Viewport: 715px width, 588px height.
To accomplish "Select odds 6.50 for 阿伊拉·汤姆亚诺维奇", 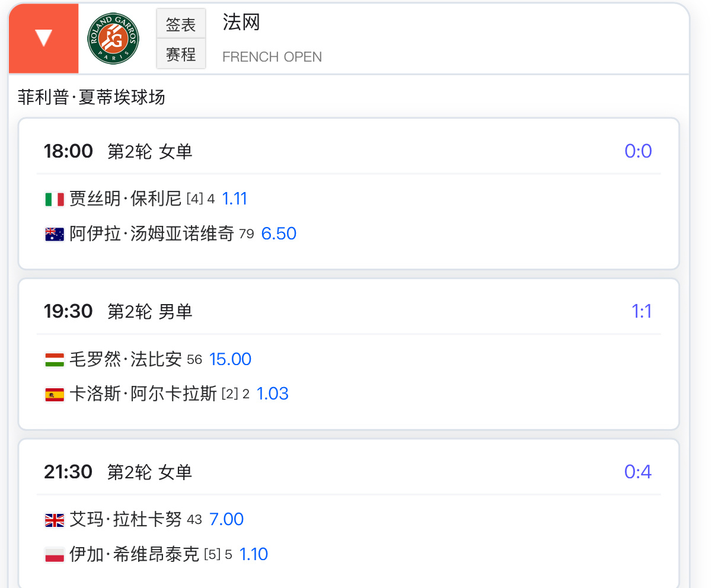I will (279, 234).
